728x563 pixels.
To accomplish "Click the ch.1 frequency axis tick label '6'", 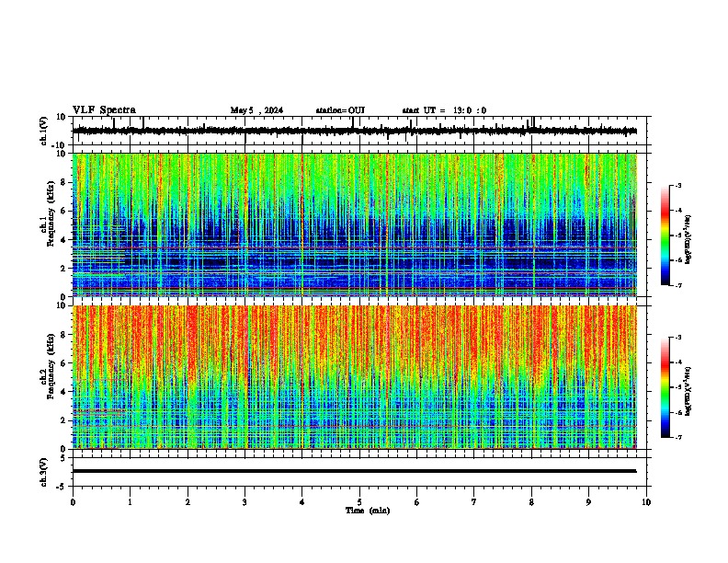I will click(64, 211).
